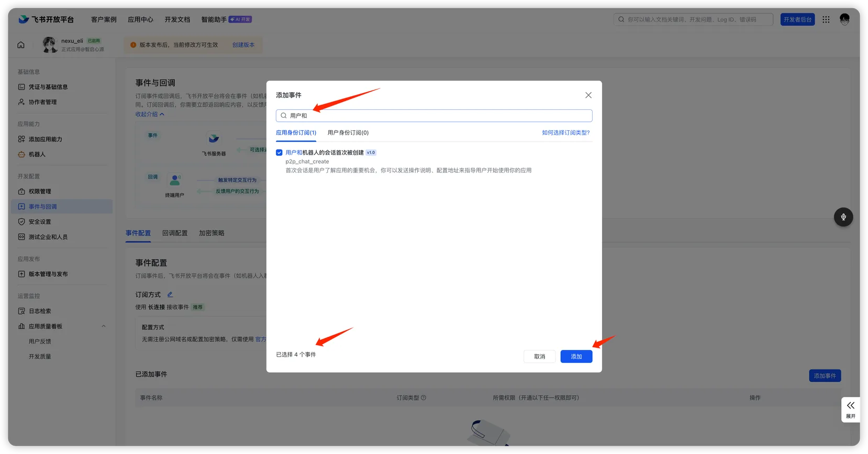Click the edit pencil next to 订阅方式
This screenshot has height=454, width=868.
pos(170,294)
